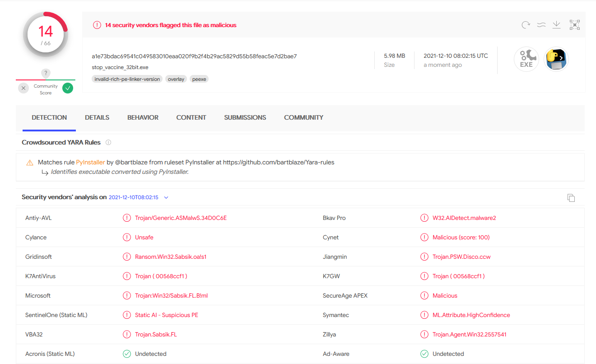The width and height of the screenshot is (596, 364).
Task: Vote file as malicious with X button
Action: (x=23, y=88)
